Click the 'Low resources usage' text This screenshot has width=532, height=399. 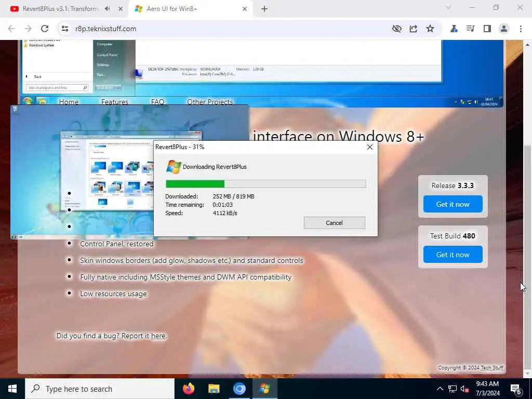pyautogui.click(x=113, y=294)
